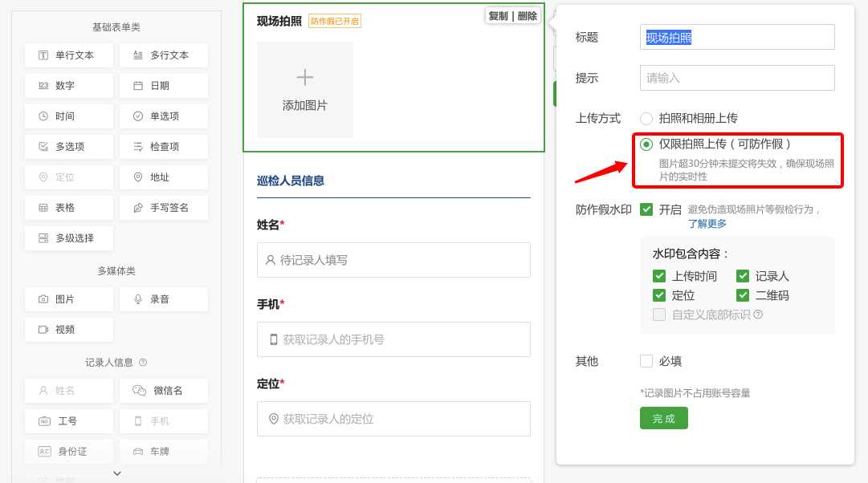868x483 pixels.
Task: Add a 录音 audio recording field
Action: point(164,299)
